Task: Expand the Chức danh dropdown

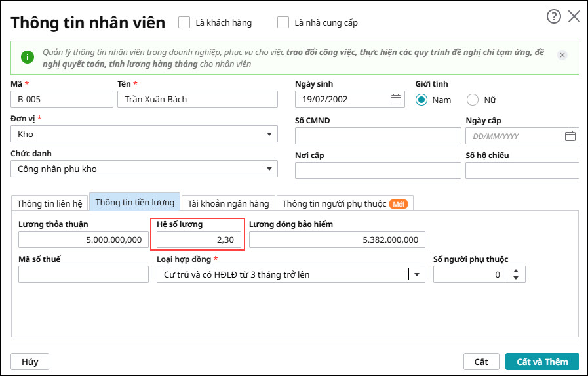Action: click(269, 169)
